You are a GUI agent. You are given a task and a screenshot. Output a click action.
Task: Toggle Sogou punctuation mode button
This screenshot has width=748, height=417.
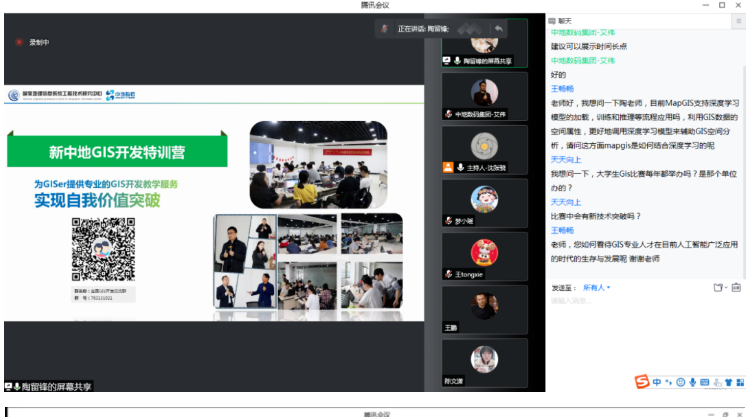click(x=668, y=382)
